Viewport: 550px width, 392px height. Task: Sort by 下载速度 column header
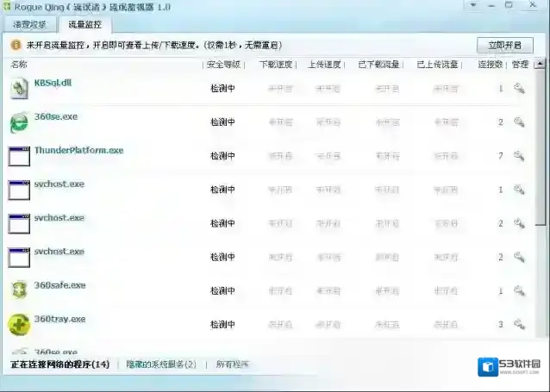tap(276, 65)
